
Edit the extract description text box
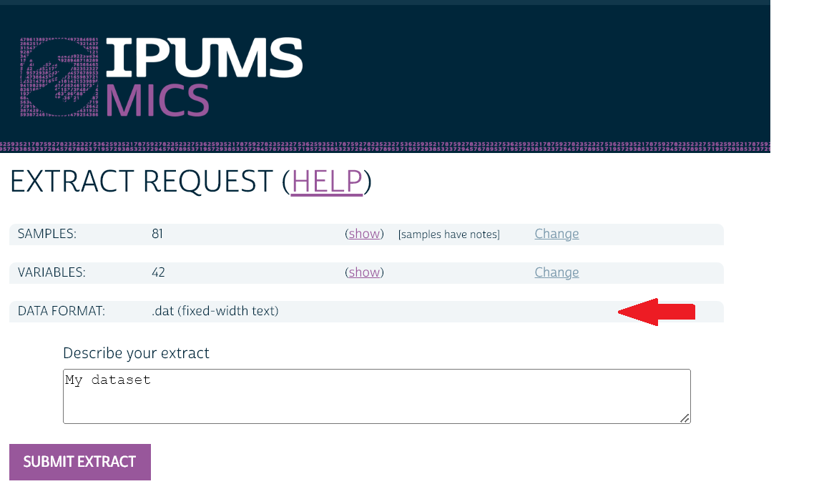(377, 395)
